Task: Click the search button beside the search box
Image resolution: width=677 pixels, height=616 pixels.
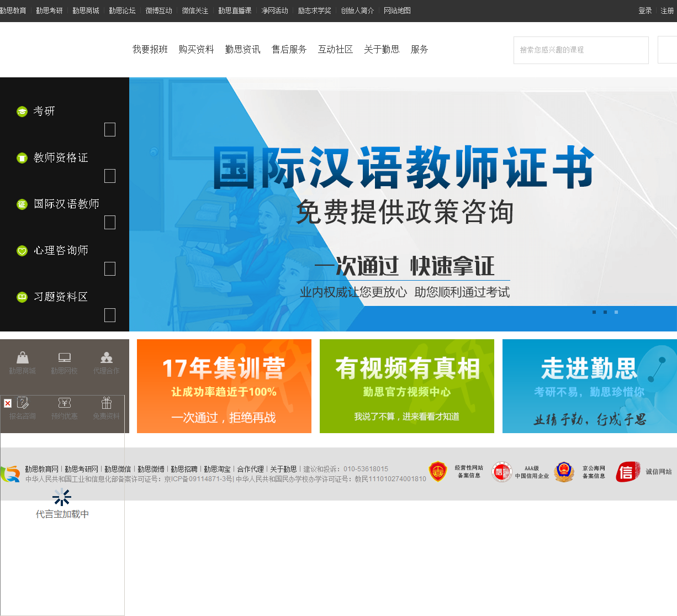Action: click(x=667, y=50)
